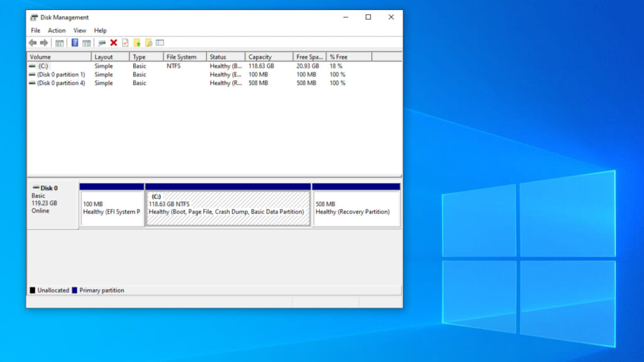Sort by the Type column header
The height and width of the screenshot is (362, 644).
coord(146,57)
